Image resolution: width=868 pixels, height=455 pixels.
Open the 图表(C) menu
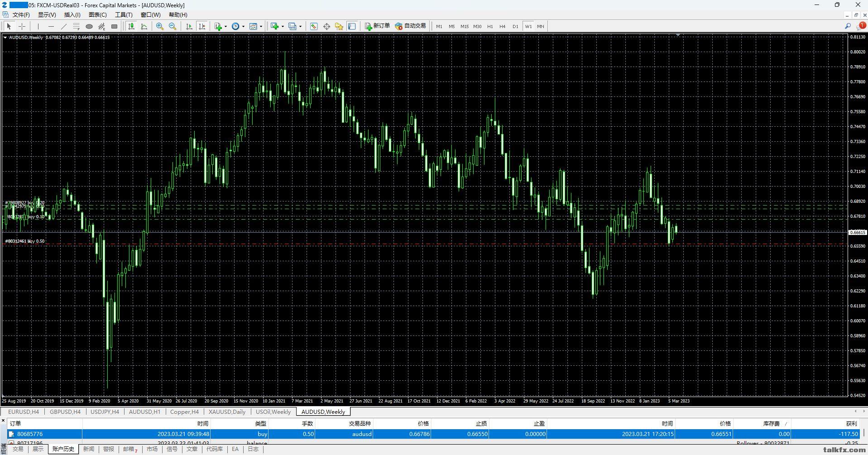(x=97, y=15)
